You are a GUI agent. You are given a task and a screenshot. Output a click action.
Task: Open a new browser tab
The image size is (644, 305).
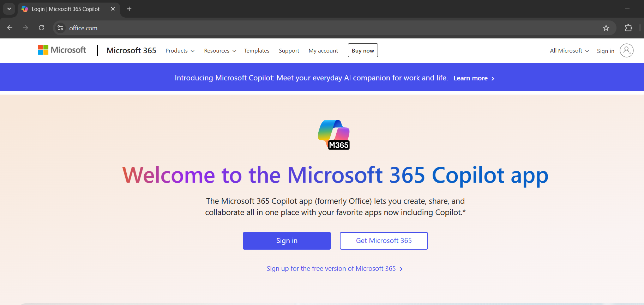tap(129, 9)
